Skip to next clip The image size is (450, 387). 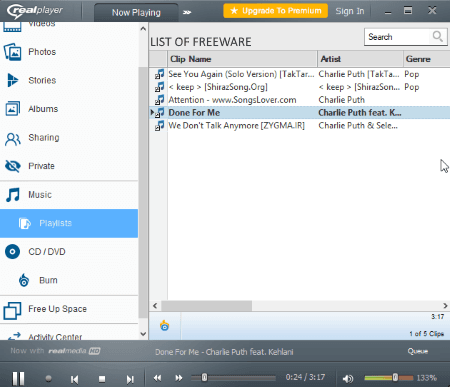[x=130, y=379]
